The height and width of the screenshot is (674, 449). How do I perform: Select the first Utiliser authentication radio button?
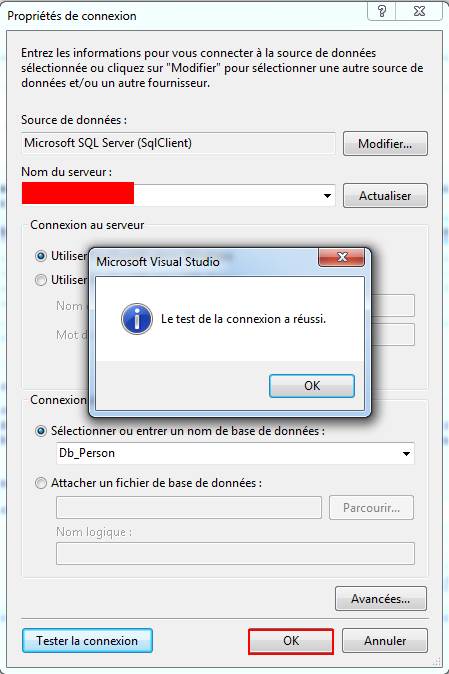(x=41, y=256)
